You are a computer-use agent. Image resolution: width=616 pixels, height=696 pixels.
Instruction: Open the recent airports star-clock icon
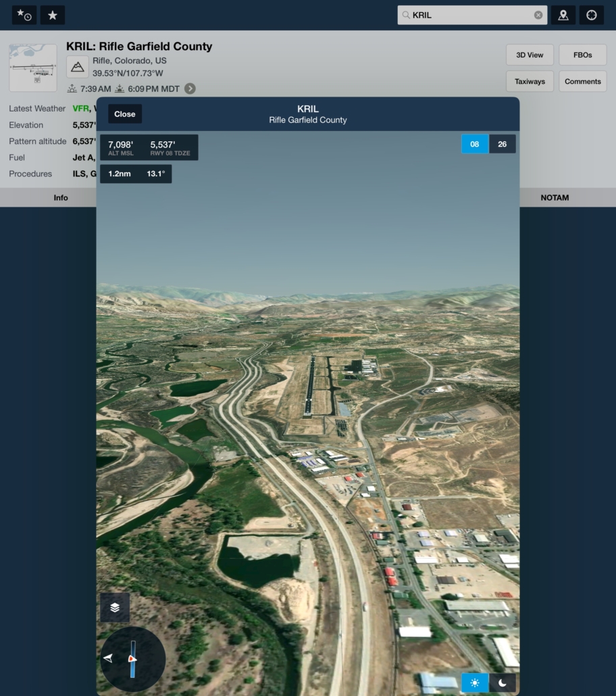pos(24,15)
